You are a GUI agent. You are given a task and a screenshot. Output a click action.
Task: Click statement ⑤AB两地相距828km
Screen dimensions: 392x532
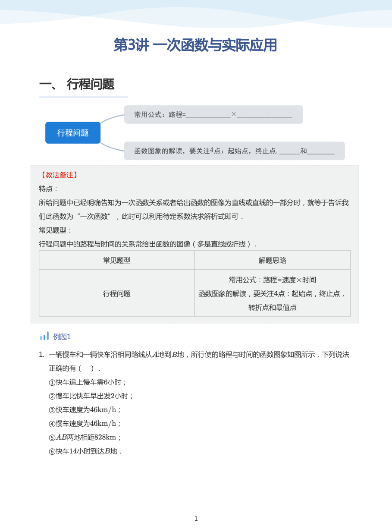tap(85, 438)
